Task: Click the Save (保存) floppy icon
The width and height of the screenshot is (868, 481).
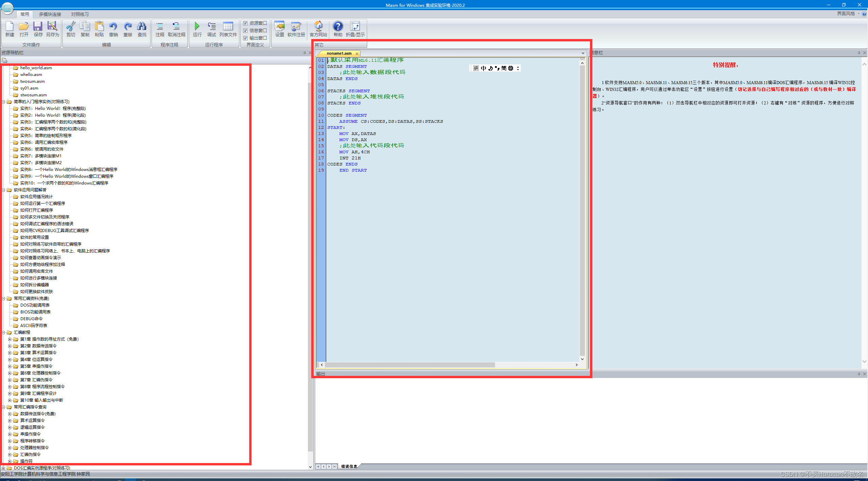Action: point(38,26)
